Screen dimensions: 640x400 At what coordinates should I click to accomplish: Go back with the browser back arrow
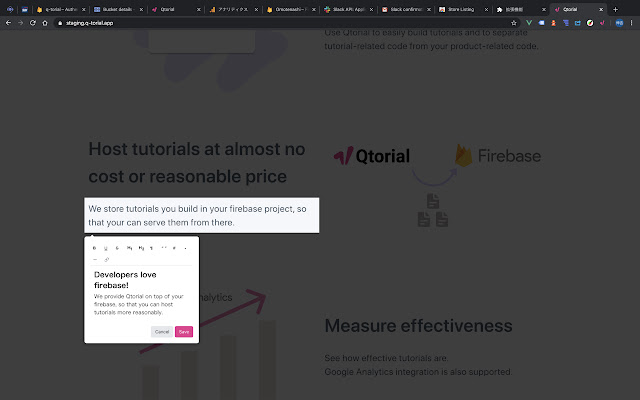(x=8, y=23)
